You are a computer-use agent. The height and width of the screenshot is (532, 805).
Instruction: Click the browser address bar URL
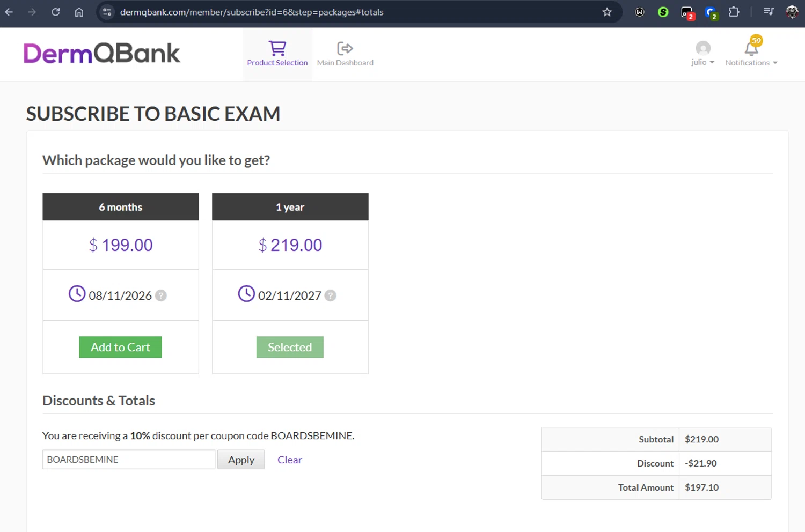coord(252,12)
